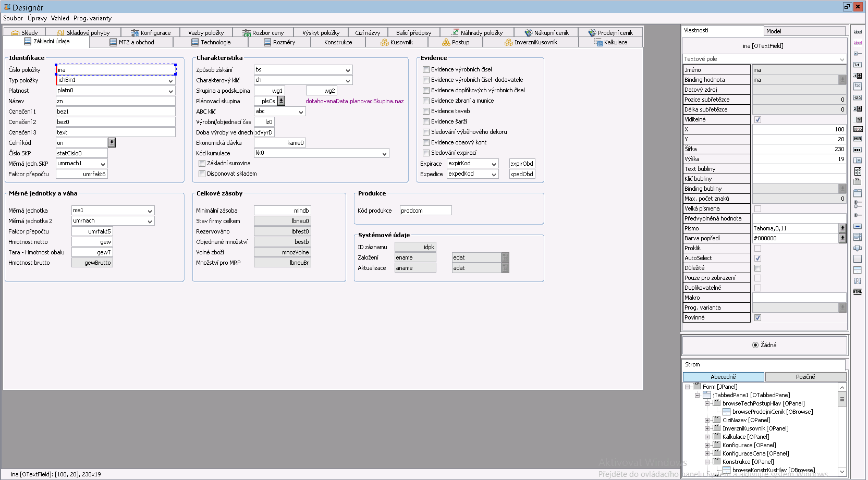Open the Způsob získání dropdown
Image resolution: width=868 pixels, height=480 pixels.
(x=348, y=70)
